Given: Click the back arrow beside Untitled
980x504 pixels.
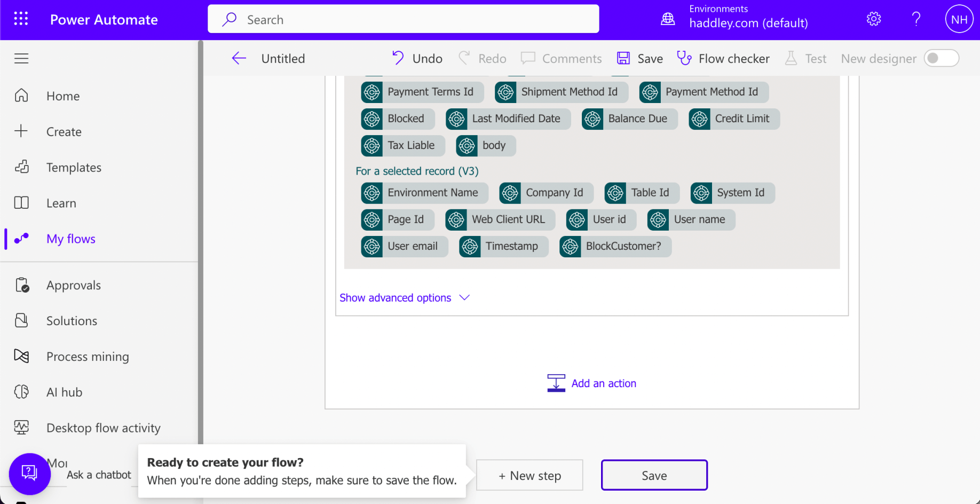Looking at the screenshot, I should coord(239,58).
